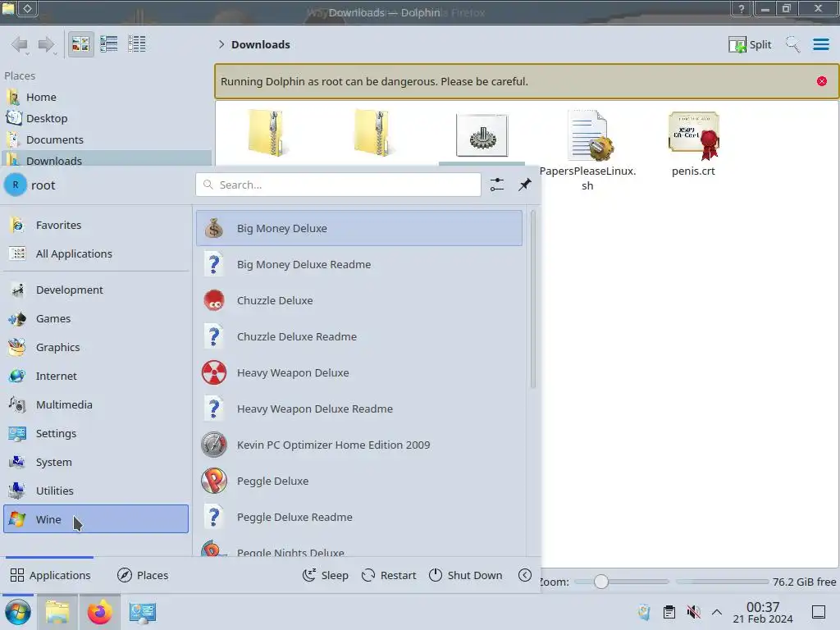Open the Utilities category
The height and width of the screenshot is (630, 840).
(x=96, y=491)
